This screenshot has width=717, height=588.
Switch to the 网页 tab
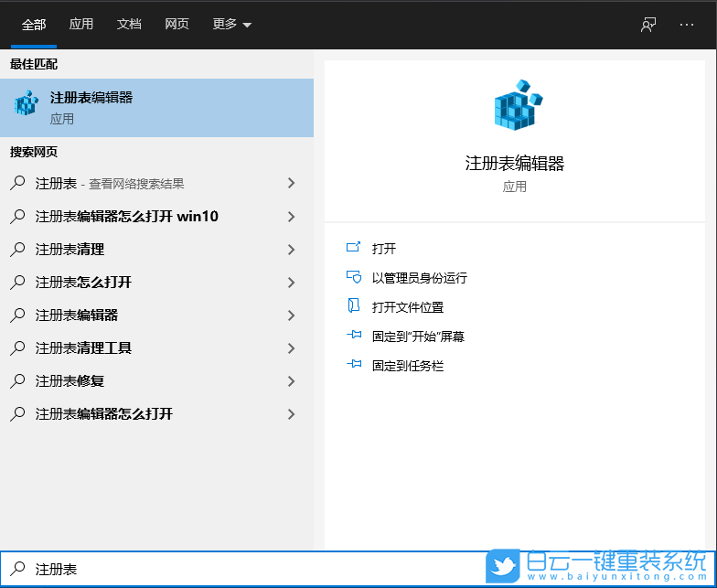pos(177,24)
